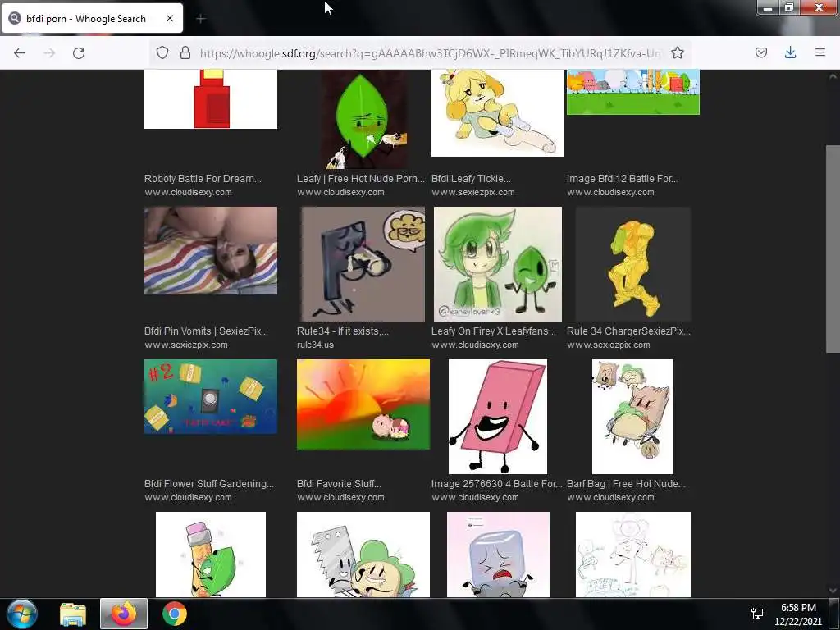
Task: Open the pencil and leaf character thumbnail
Action: tap(211, 555)
